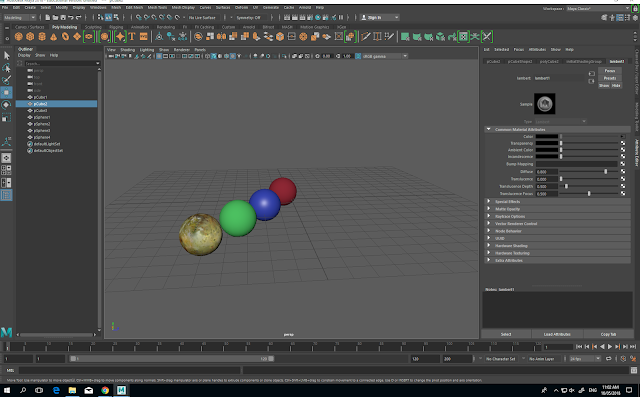Activate the Lasso select tool
The width and height of the screenshot is (640, 397).
coord(7,68)
